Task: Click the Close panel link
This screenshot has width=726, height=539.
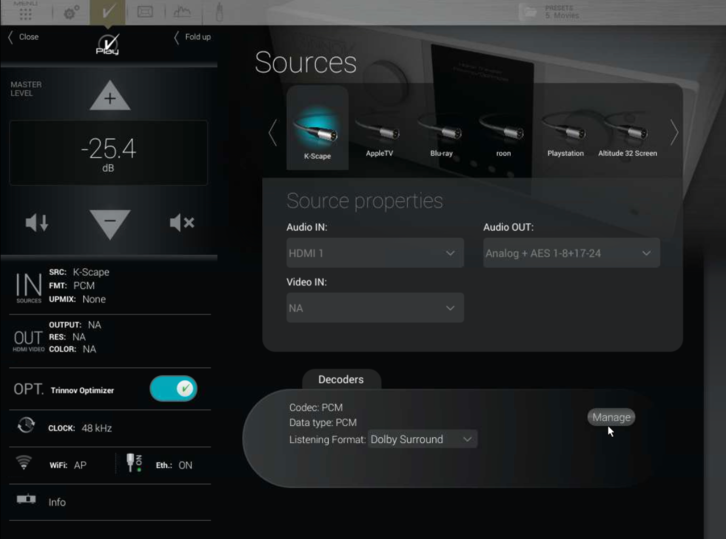Action: pyautogui.click(x=23, y=37)
